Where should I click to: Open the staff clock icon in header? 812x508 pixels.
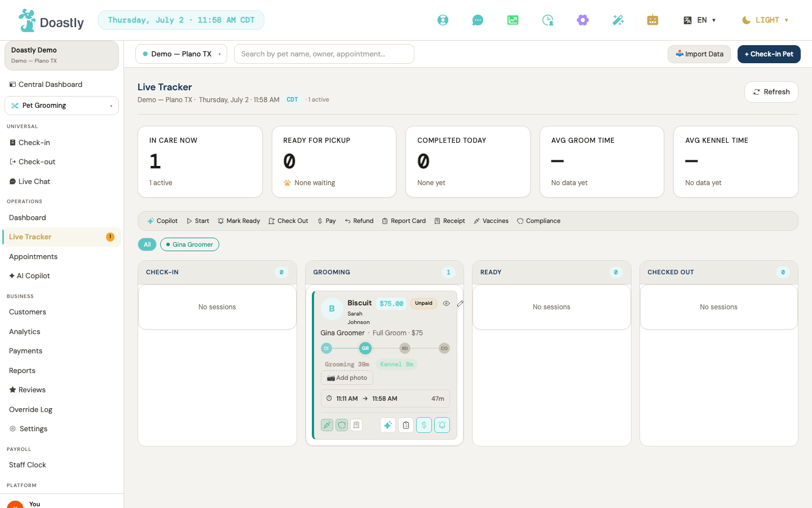point(548,20)
